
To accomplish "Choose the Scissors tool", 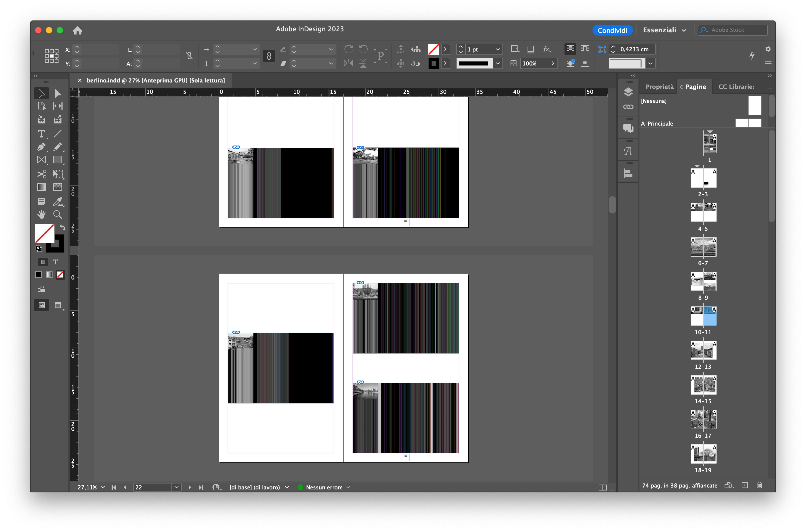I will (x=42, y=174).
